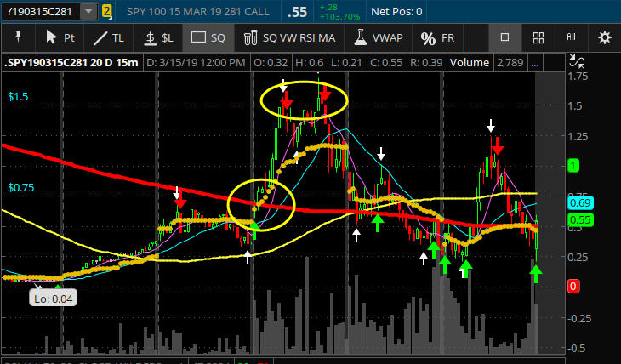
Task: Select the Pt pointer tool
Action: point(60,37)
